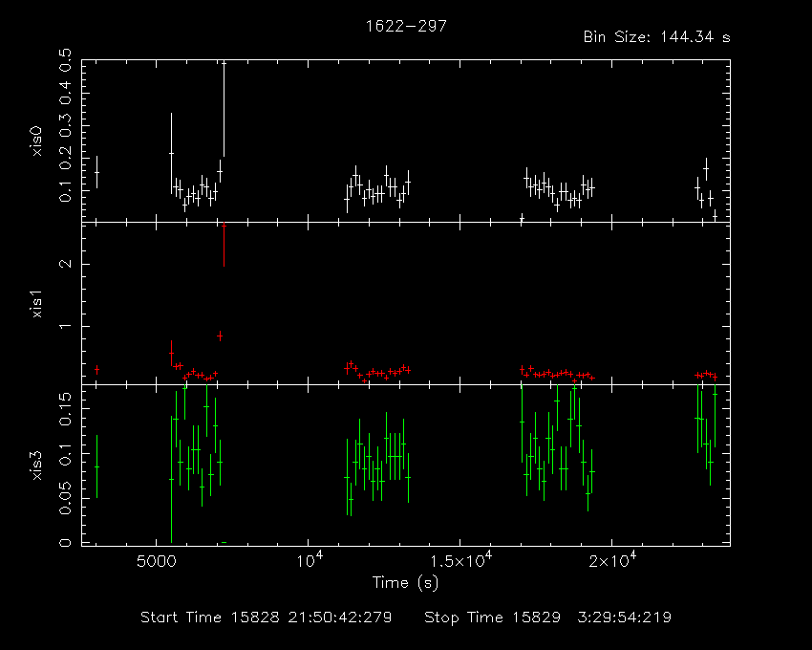Click the Stop Time 15829 3:29:54:219 text
The width and height of the screenshot is (812, 650).
pyautogui.click(x=548, y=617)
